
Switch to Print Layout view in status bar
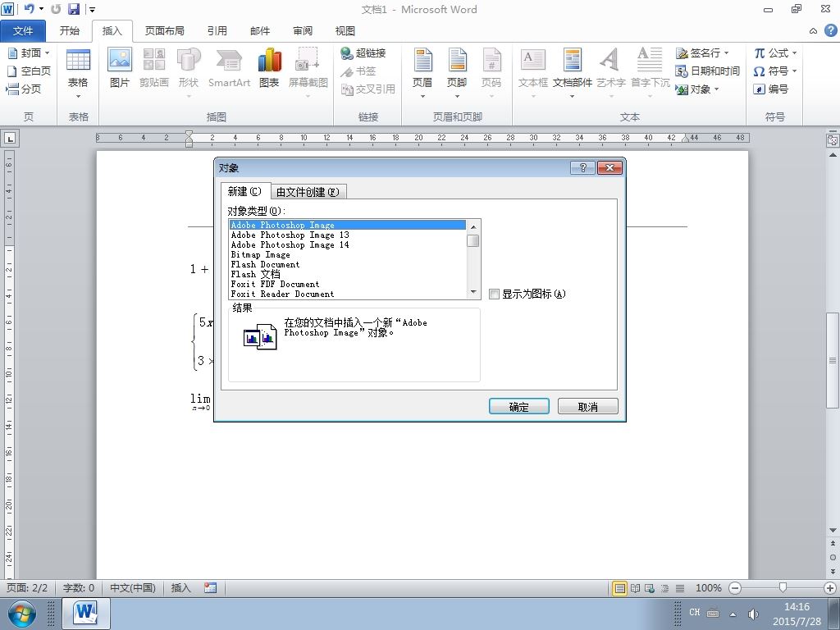click(620, 588)
